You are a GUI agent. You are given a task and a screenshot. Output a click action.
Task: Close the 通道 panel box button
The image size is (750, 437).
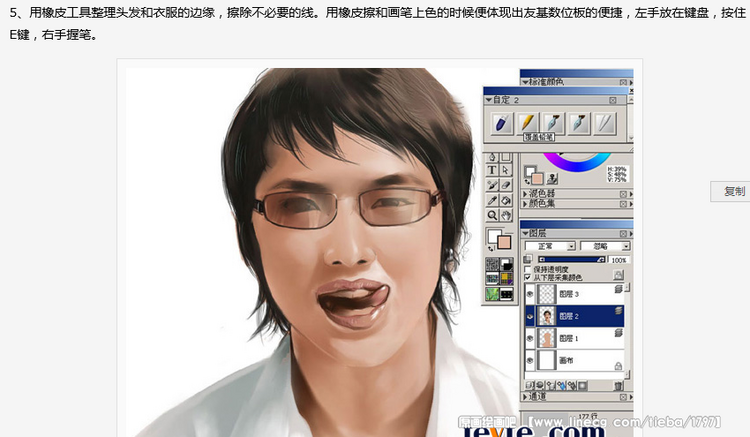(623, 397)
